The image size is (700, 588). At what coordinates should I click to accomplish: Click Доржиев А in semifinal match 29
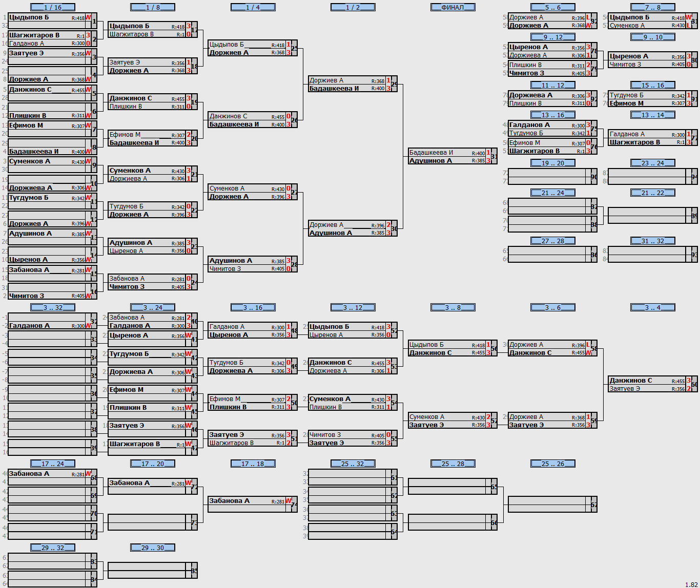click(326, 80)
